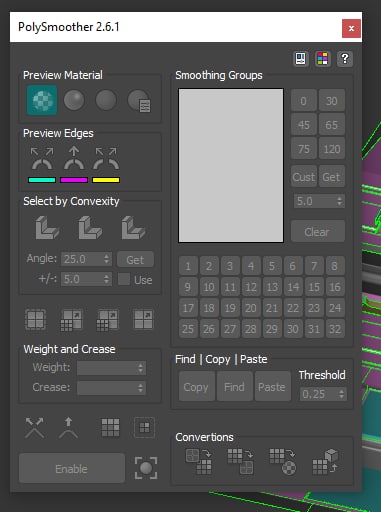This screenshot has width=381, height=512.
Task: Click the Copy button
Action: [x=197, y=387]
